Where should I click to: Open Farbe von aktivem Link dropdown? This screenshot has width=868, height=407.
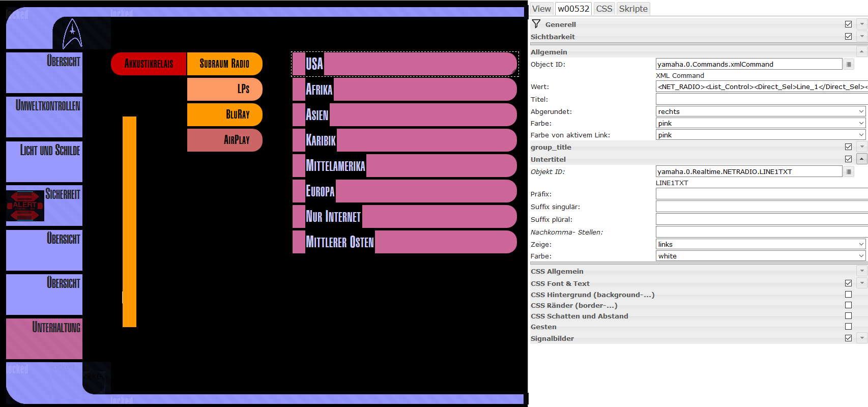pyautogui.click(x=761, y=135)
